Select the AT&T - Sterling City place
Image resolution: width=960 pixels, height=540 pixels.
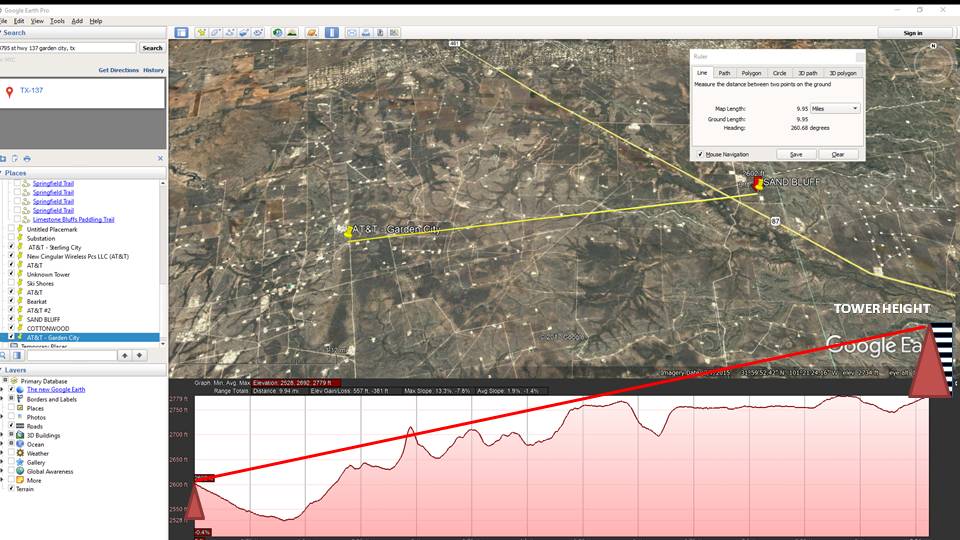pyautogui.click(x=54, y=247)
